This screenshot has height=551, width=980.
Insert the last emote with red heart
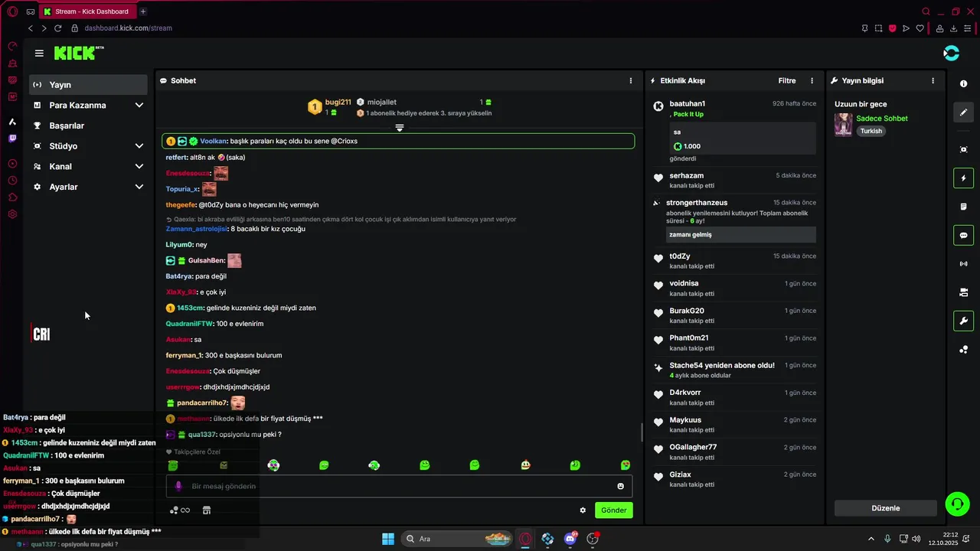[x=626, y=465]
